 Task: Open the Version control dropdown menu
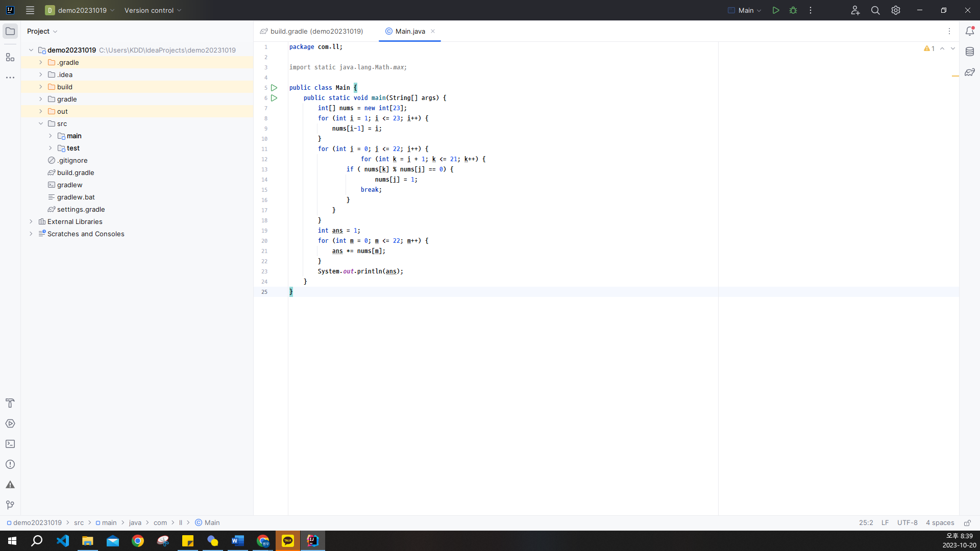coord(153,10)
